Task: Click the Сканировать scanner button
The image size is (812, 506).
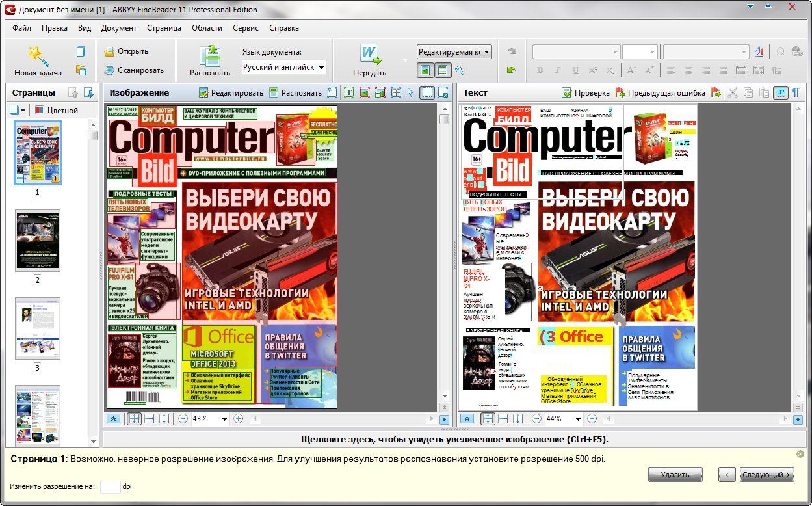Action: 134,70
